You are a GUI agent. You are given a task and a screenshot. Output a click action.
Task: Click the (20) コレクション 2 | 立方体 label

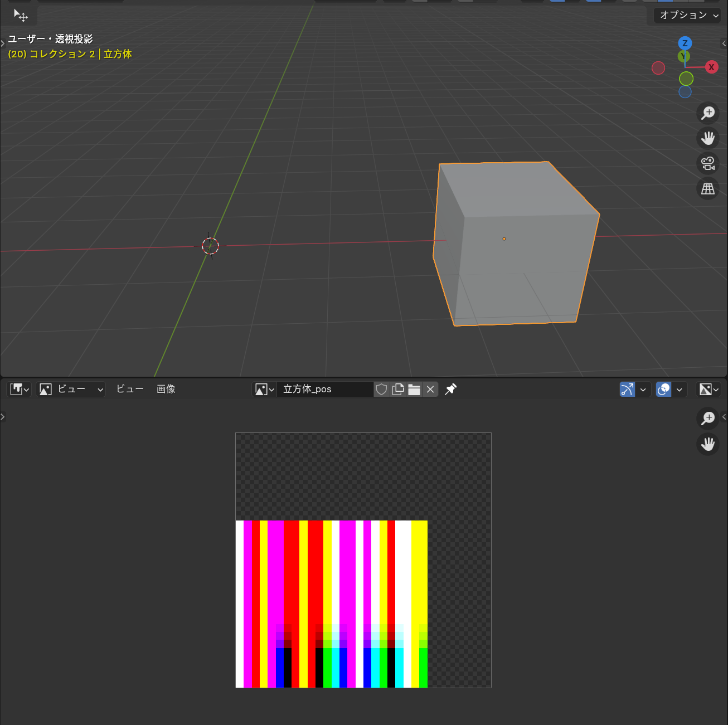[70, 54]
